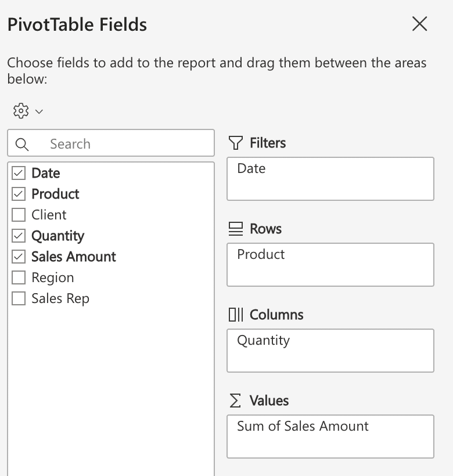Image resolution: width=453 pixels, height=476 pixels.
Task: Click the Values sigma icon
Action: [x=235, y=401]
